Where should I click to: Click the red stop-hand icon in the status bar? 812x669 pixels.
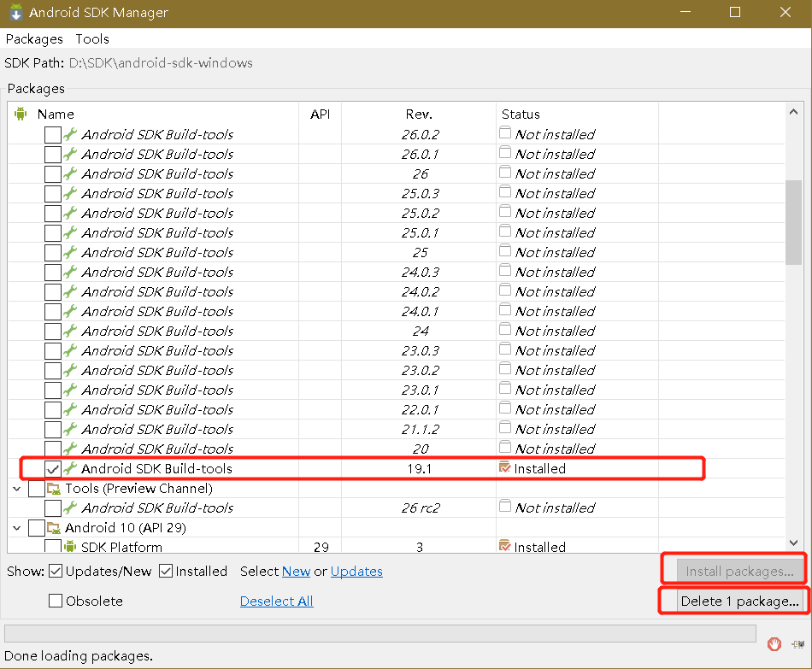(774, 643)
